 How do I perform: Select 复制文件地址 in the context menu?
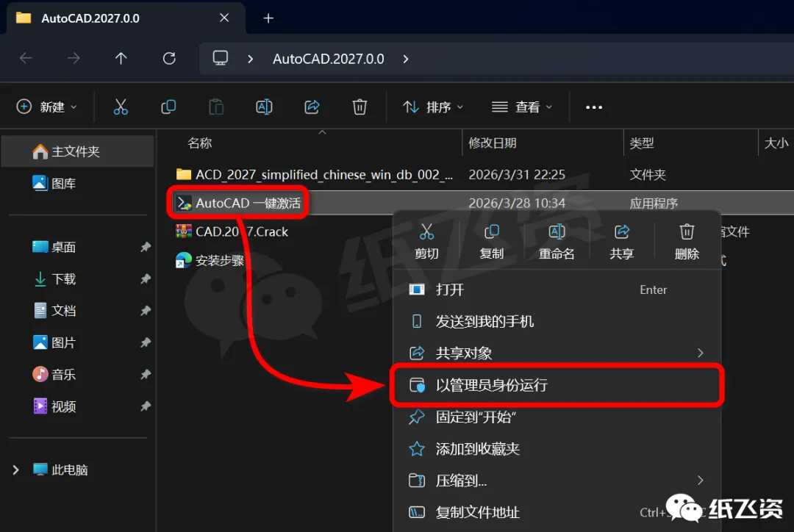tap(557, 512)
